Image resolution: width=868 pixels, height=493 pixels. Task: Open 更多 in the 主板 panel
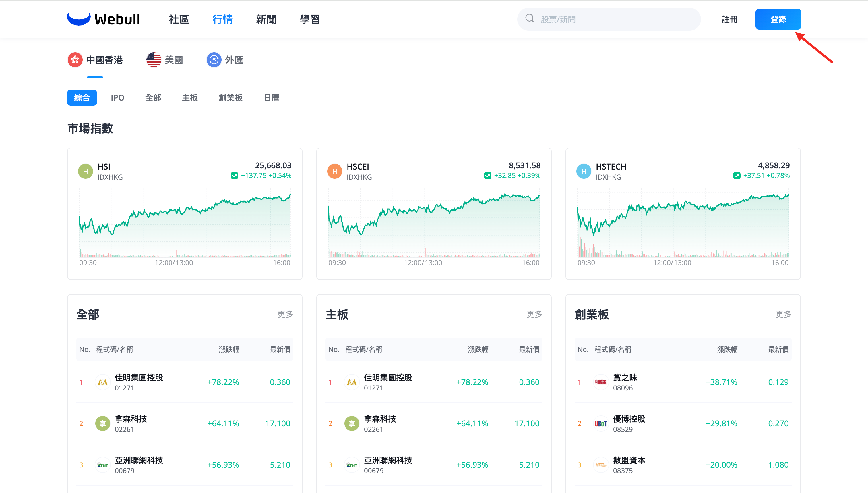coord(534,315)
